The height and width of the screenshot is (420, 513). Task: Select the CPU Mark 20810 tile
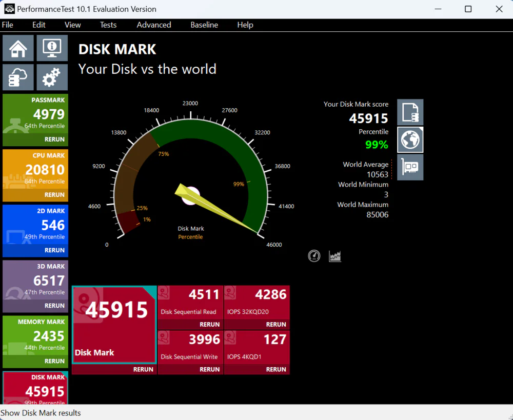click(35, 170)
